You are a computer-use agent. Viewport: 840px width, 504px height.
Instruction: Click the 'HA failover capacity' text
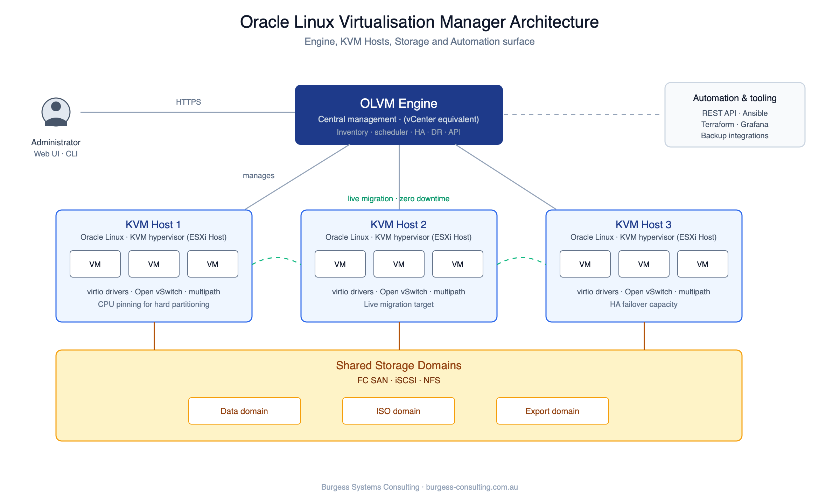pos(644,304)
